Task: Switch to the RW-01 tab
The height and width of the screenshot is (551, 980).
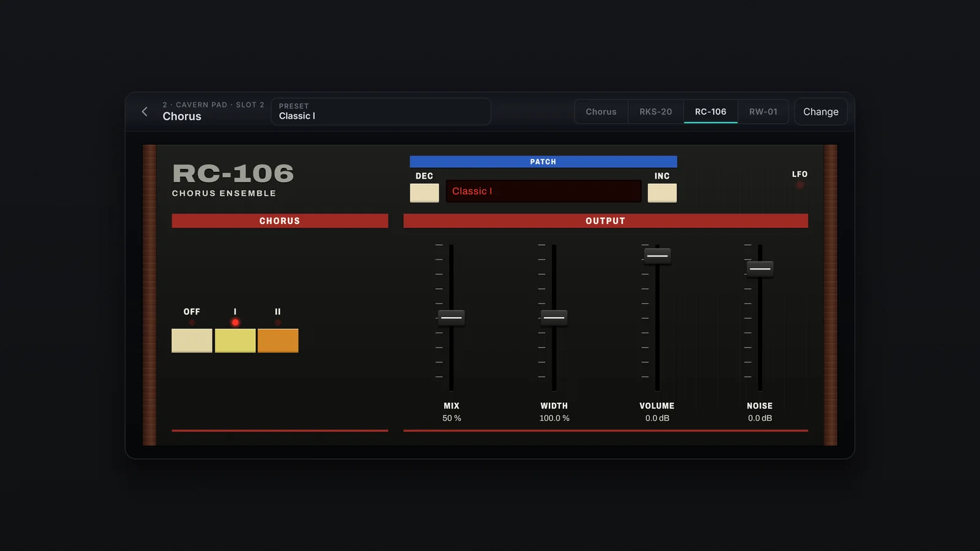Action: point(763,111)
